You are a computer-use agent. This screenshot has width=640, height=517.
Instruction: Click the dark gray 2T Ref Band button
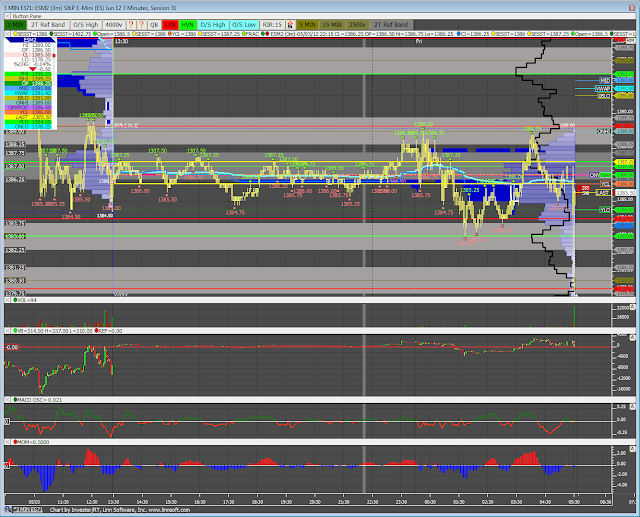[x=391, y=24]
